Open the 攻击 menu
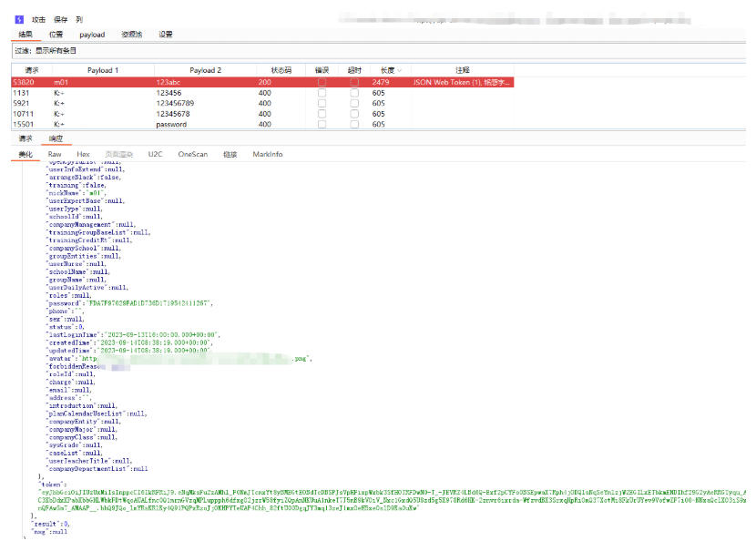This screenshot has height=541, width=756. coord(38,20)
